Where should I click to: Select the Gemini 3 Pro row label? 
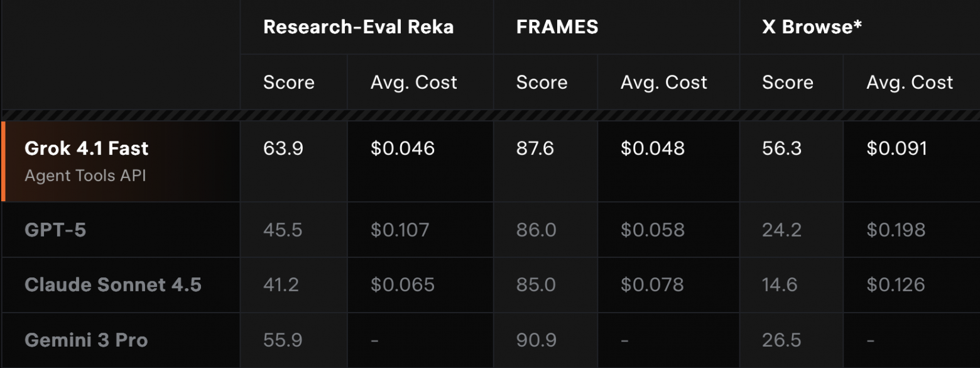(86, 340)
